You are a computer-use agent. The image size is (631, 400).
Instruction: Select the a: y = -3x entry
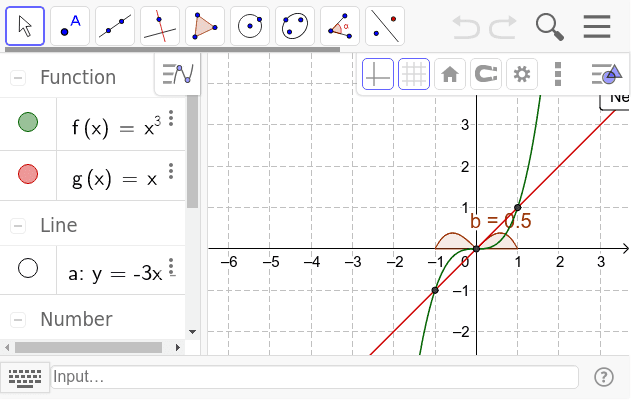pyautogui.click(x=115, y=274)
